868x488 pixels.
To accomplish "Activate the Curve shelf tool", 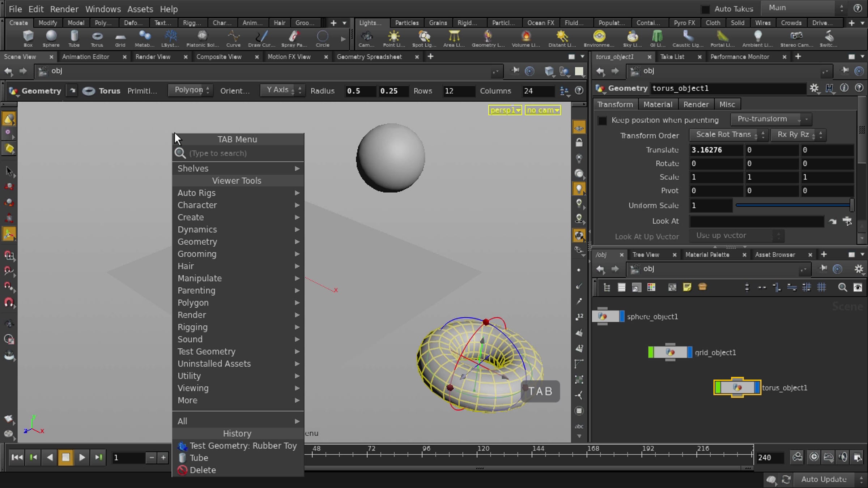I will 233,39.
